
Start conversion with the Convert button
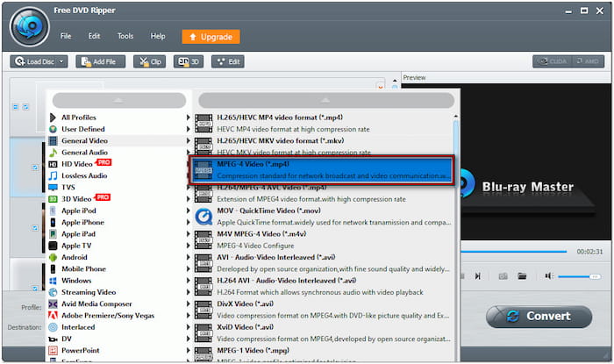(x=539, y=317)
